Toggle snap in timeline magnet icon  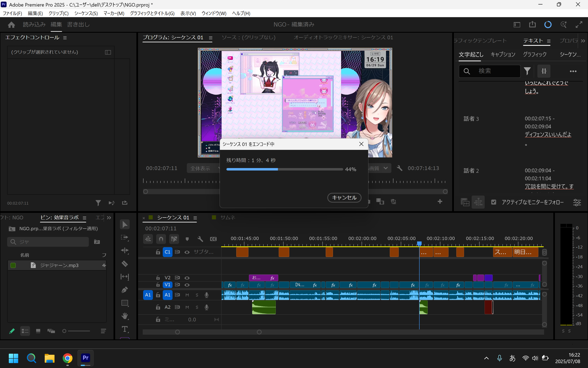[161, 239]
